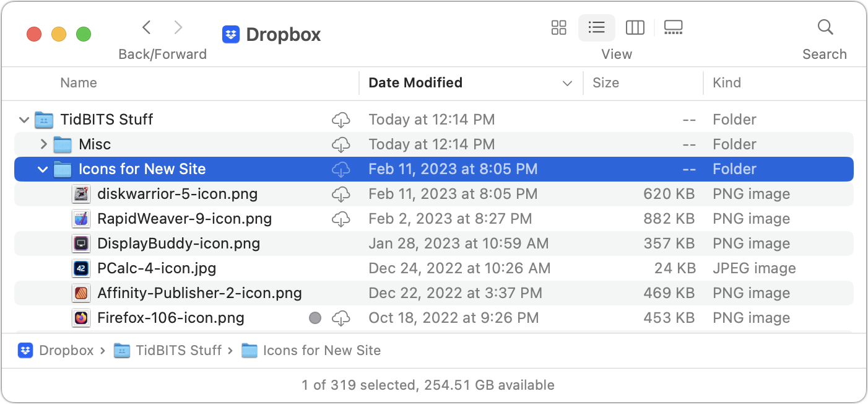Click the gray status dot beside Firefox-106-icon.png

tap(315, 318)
